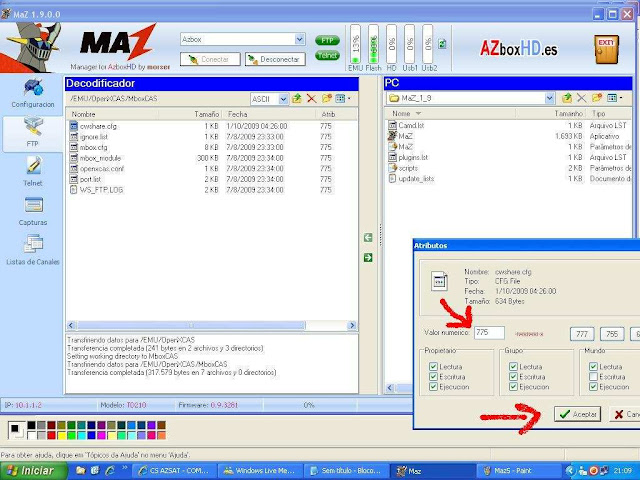Transfer files right to the PC
640x480 pixels.
click(368, 258)
